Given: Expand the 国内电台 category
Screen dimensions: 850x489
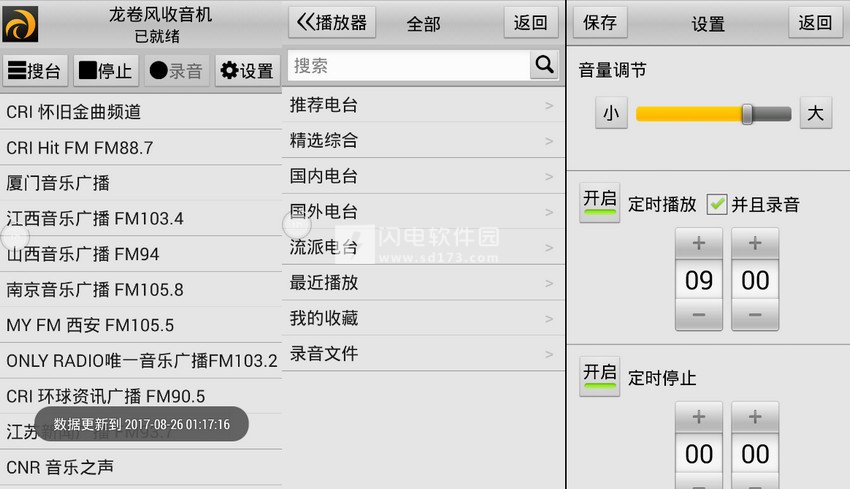Looking at the screenshot, I should tap(423, 176).
